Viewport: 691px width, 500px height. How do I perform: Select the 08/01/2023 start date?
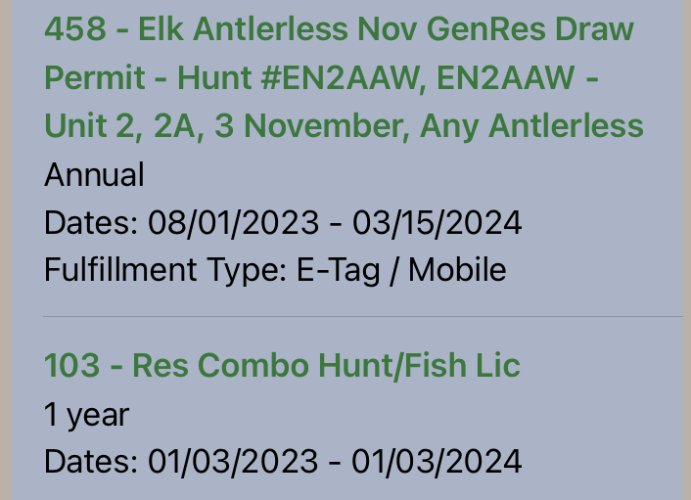pyautogui.click(x=233, y=222)
